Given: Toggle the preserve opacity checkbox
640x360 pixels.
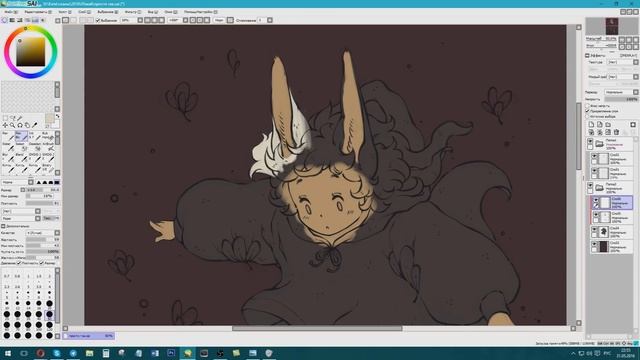Looking at the screenshot, I should [x=588, y=106].
